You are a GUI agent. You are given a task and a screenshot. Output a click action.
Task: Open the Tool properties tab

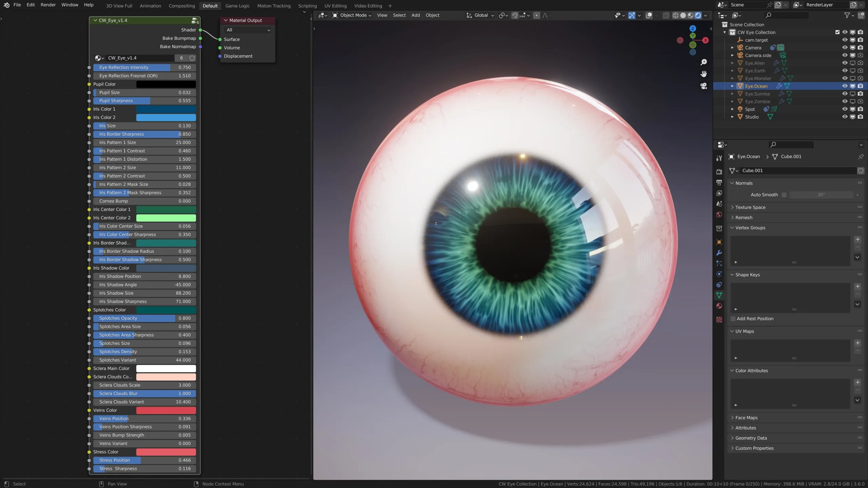point(719,158)
